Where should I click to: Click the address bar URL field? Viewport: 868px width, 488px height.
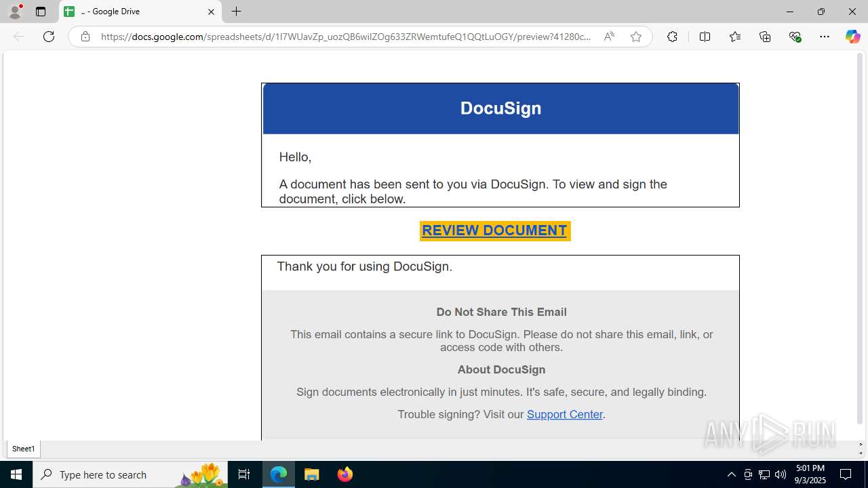tap(346, 37)
